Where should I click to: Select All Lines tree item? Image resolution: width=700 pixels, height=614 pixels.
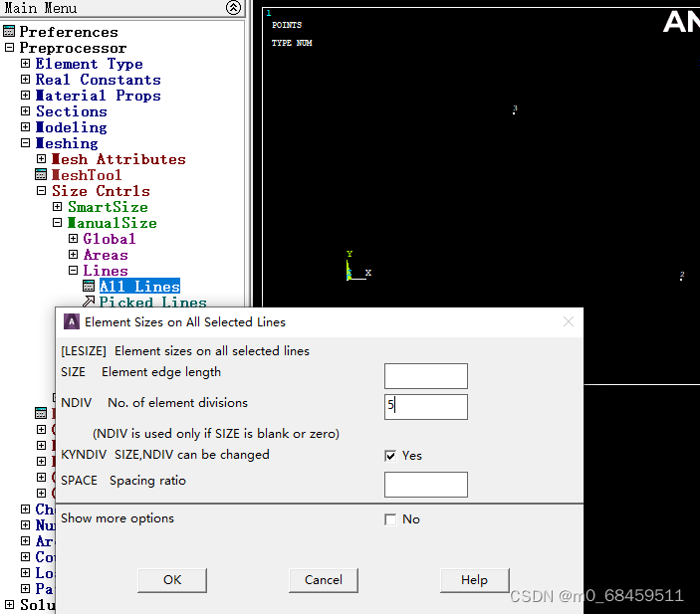[139, 286]
